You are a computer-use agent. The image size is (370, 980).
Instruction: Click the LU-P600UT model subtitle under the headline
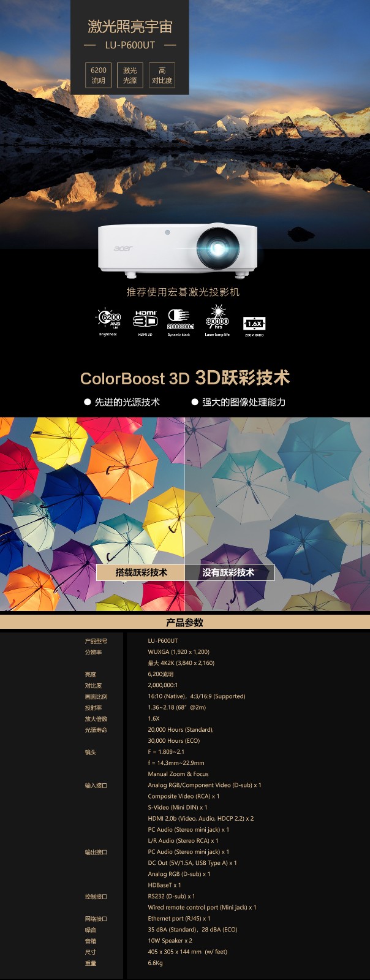click(130, 45)
